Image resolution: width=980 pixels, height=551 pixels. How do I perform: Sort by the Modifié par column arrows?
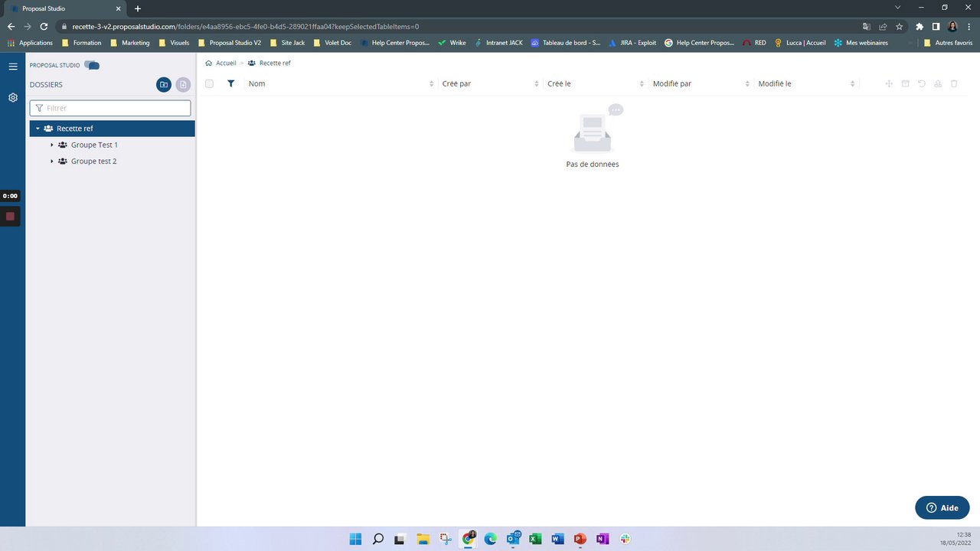pyautogui.click(x=748, y=83)
